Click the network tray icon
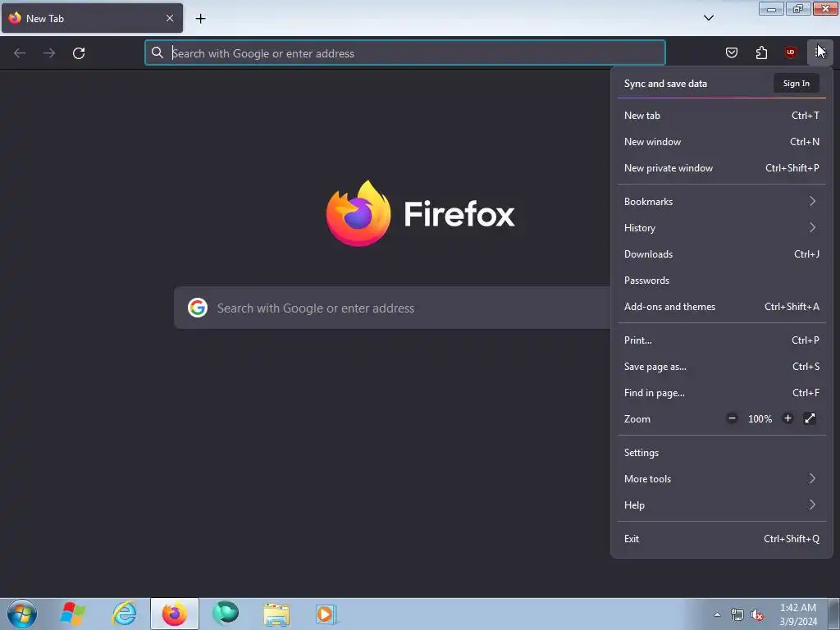840x630 pixels. pyautogui.click(x=737, y=614)
